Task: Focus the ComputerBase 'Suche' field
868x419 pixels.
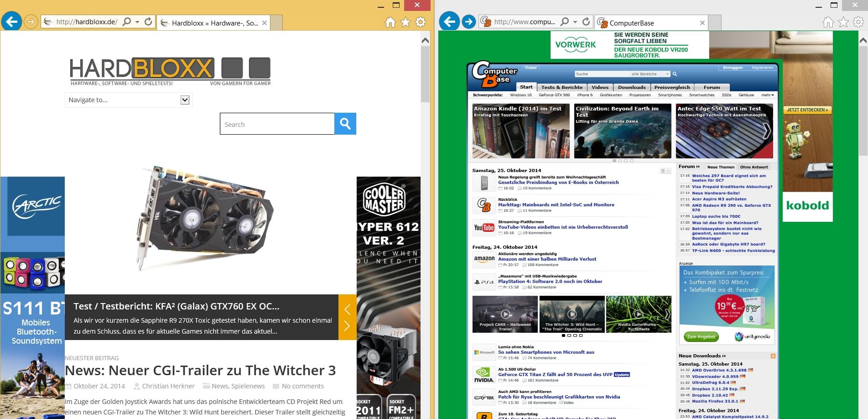Action: pos(602,74)
